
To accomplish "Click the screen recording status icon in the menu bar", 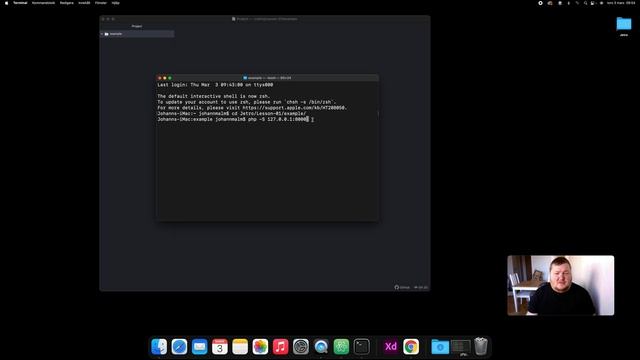I will point(540,3).
